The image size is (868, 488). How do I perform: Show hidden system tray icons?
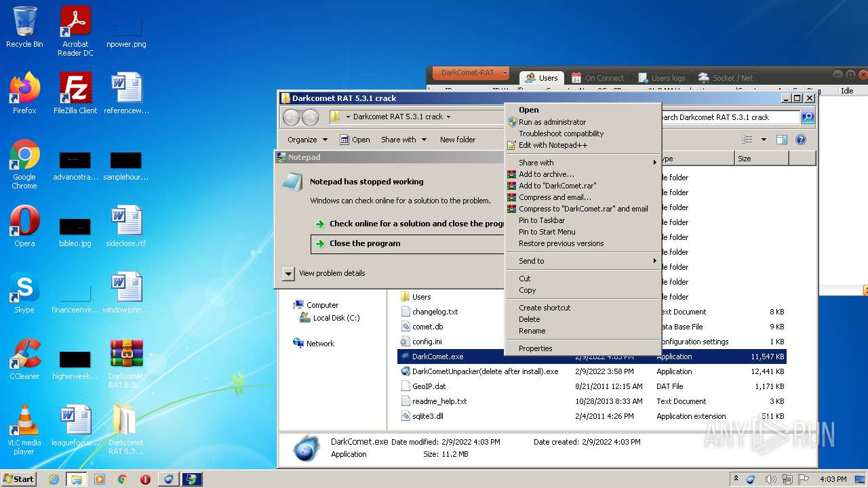pyautogui.click(x=736, y=479)
